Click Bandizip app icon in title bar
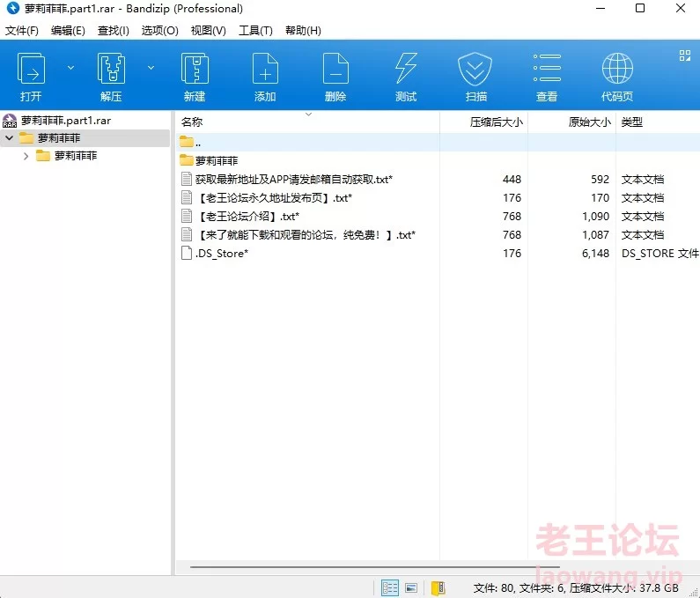The width and height of the screenshot is (700, 598). (13, 8)
